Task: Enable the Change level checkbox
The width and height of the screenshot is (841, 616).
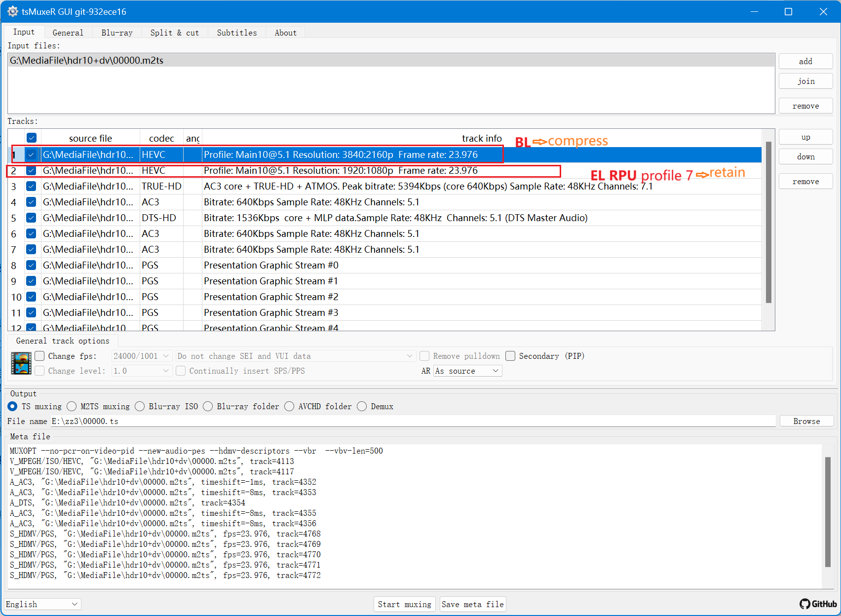Action: tap(39, 371)
